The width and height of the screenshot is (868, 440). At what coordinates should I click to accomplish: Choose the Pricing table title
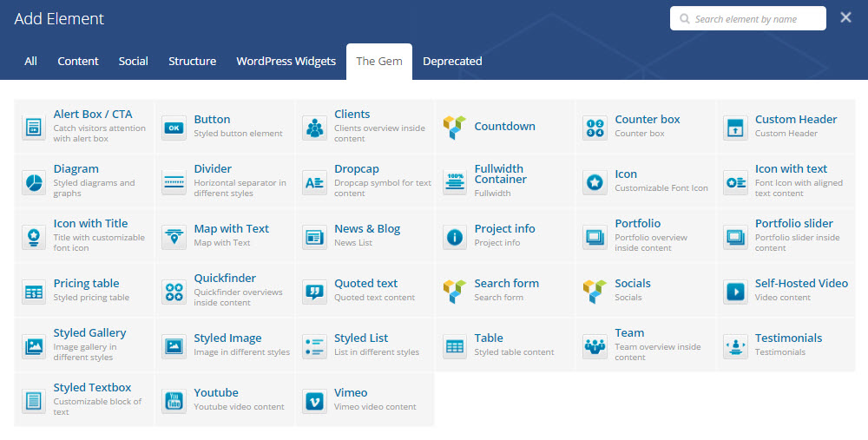coord(86,284)
